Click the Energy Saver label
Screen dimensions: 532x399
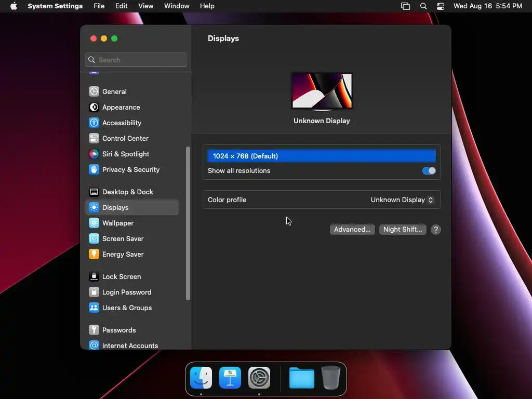tap(123, 254)
